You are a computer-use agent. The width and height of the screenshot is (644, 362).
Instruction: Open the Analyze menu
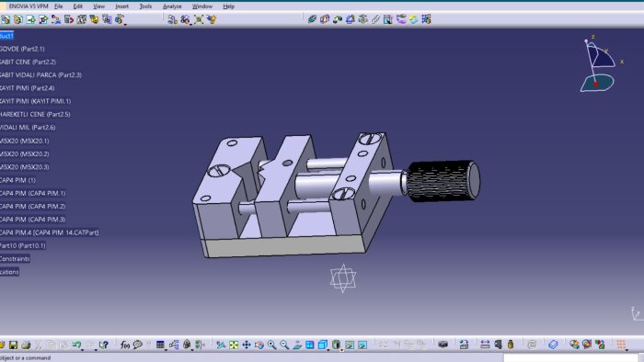click(172, 6)
